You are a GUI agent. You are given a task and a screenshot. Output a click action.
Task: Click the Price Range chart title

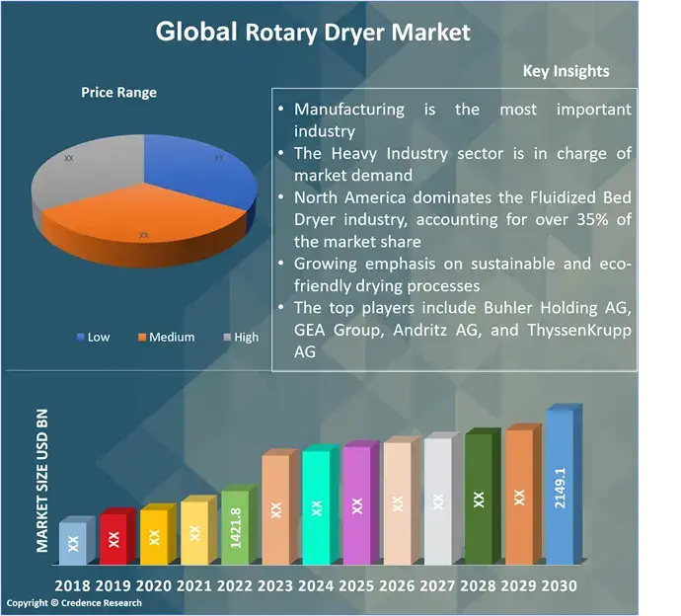(x=118, y=93)
